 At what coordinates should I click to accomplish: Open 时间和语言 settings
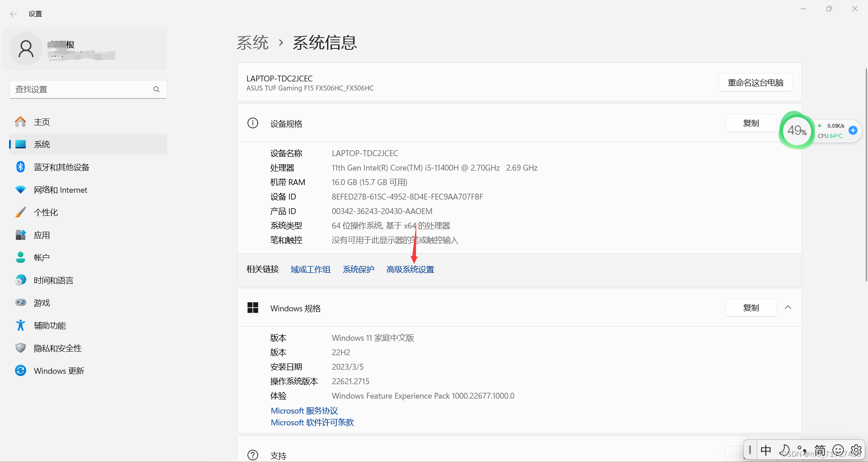[88, 280]
